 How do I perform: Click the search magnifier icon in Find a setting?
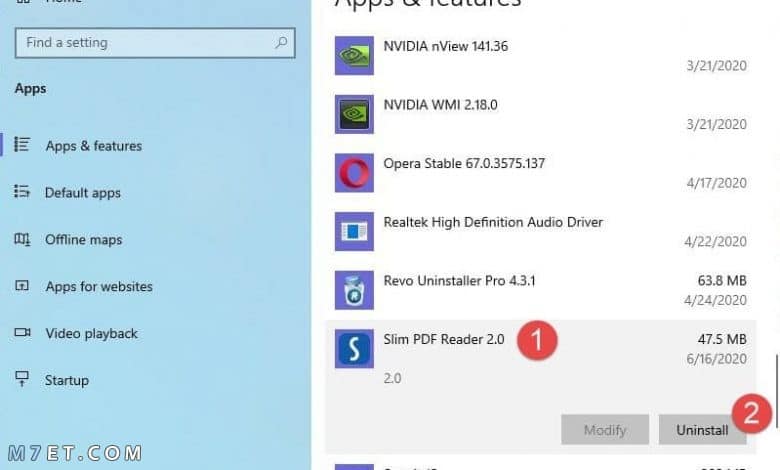point(282,43)
